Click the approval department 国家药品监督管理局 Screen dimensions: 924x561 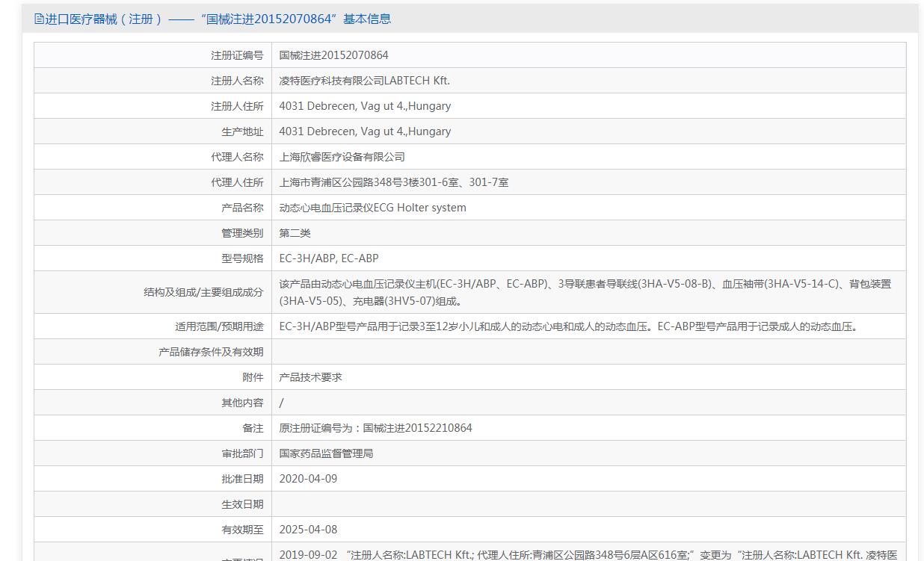pyautogui.click(x=326, y=453)
